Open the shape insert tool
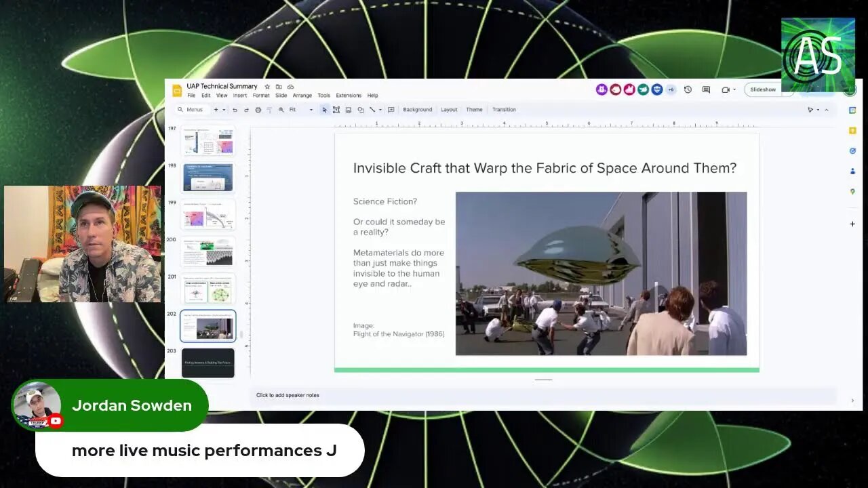Image resolution: width=868 pixels, height=488 pixels. (x=360, y=110)
